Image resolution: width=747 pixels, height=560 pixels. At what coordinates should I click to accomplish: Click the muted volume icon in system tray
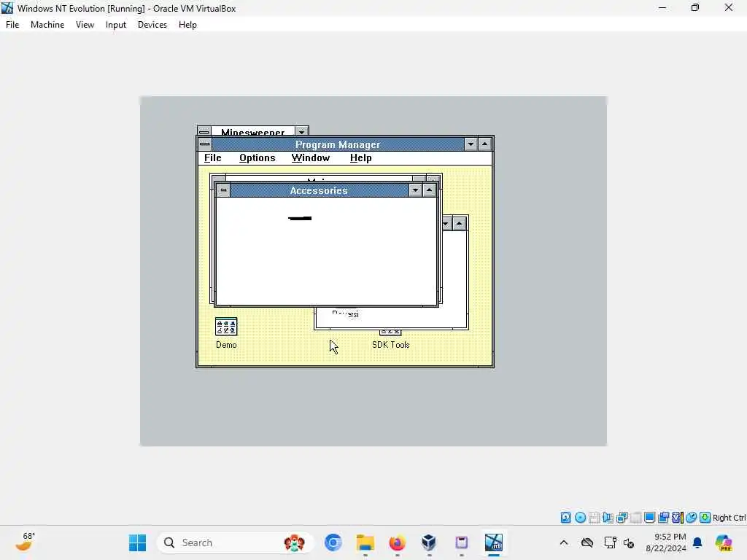[629, 542]
